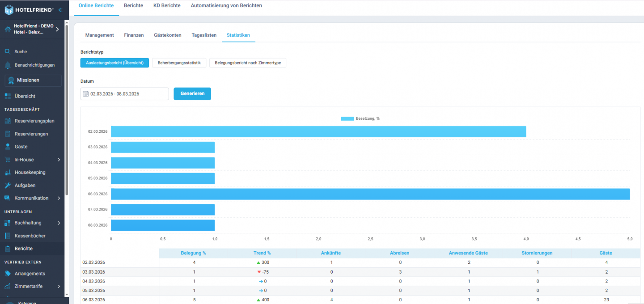Switch to the Finanzen tab
This screenshot has width=644, height=304.
coord(134,35)
